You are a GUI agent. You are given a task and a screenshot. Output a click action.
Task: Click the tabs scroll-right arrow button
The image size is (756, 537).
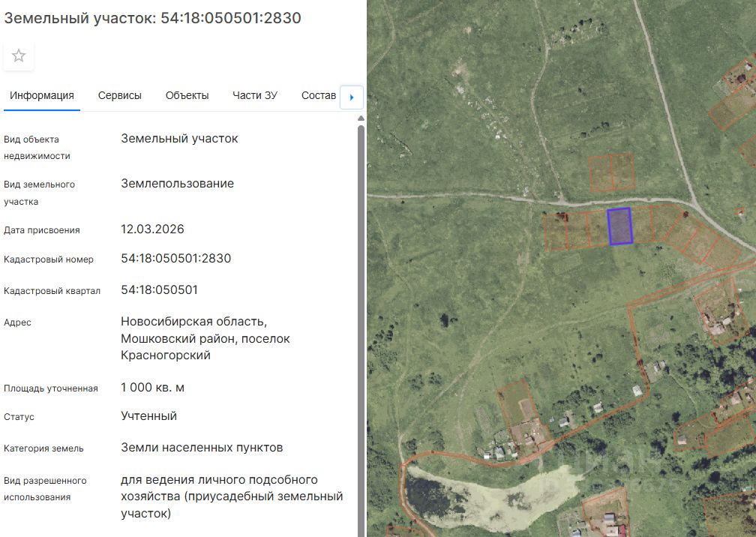coord(352,97)
